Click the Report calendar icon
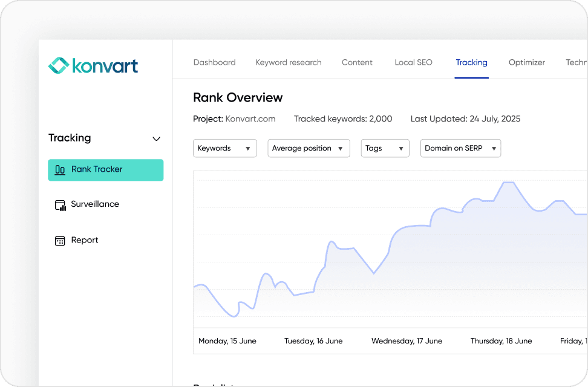 tap(60, 241)
